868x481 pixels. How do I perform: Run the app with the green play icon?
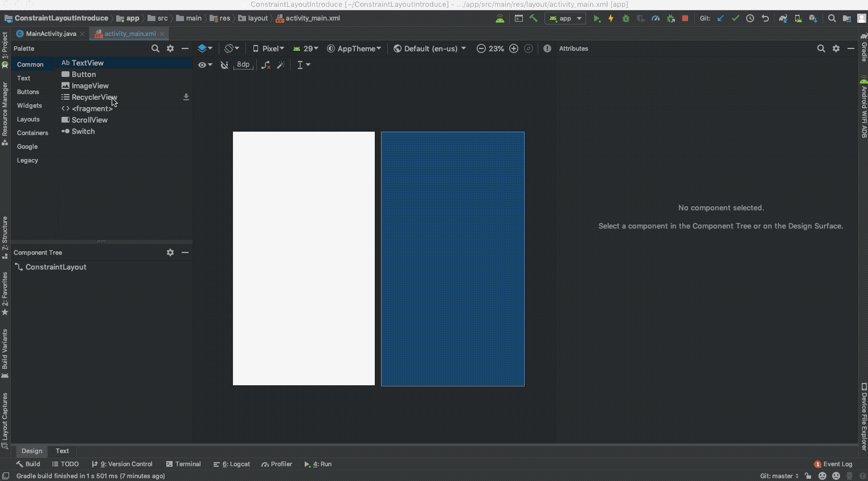(596, 18)
